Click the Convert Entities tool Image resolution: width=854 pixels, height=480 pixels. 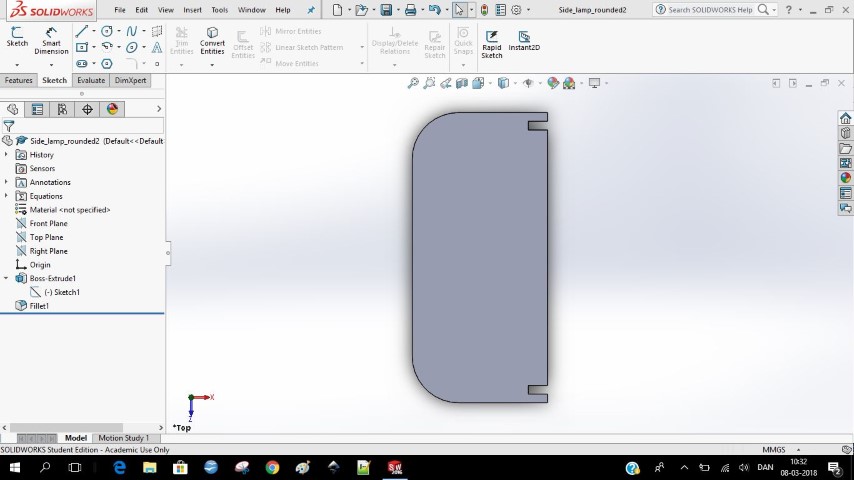point(212,40)
